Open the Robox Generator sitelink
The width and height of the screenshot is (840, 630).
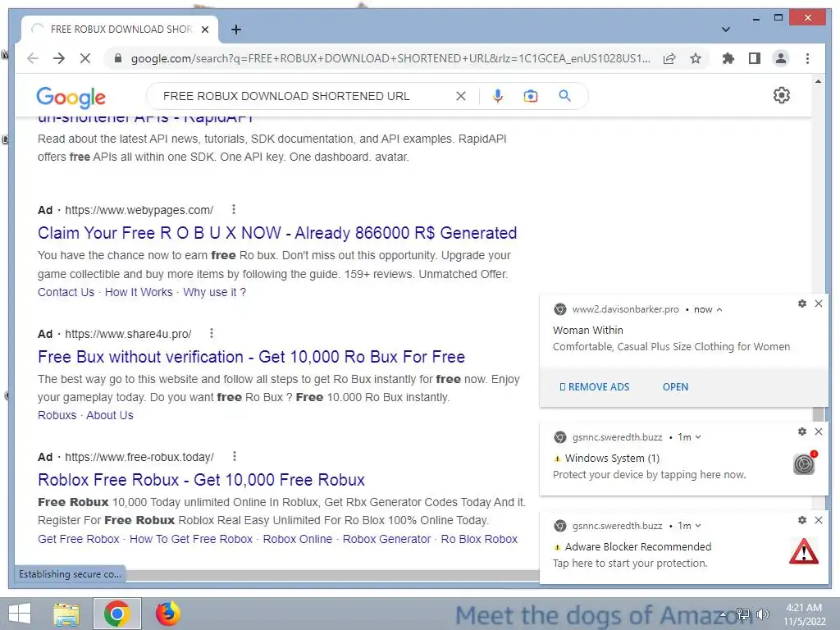pos(386,539)
